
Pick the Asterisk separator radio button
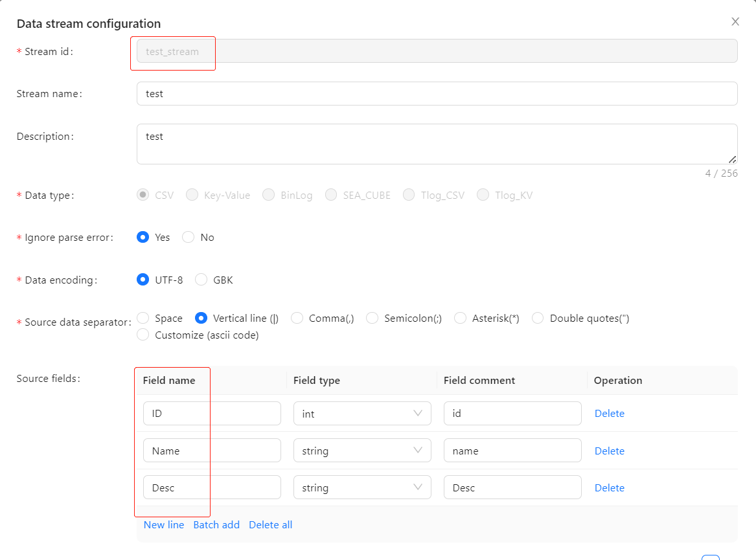tap(461, 319)
